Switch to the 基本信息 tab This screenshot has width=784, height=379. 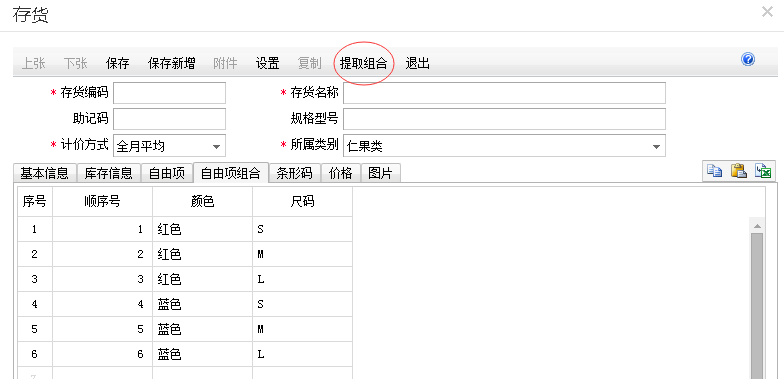click(x=44, y=174)
